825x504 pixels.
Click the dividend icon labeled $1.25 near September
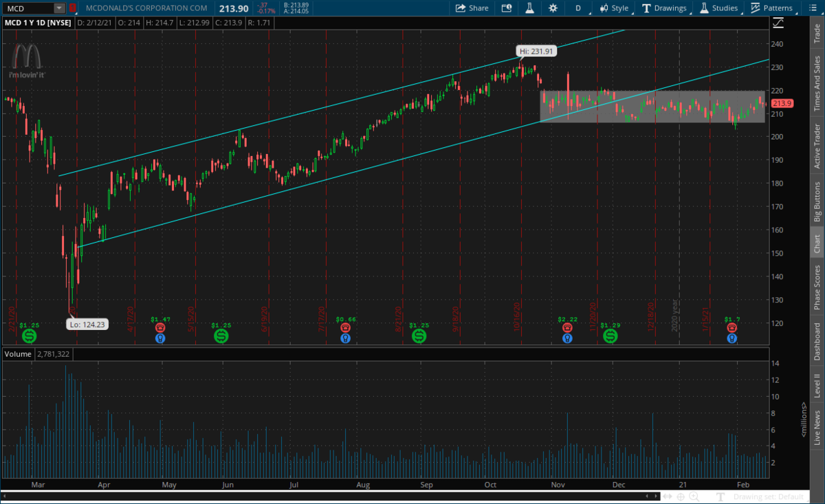click(419, 336)
